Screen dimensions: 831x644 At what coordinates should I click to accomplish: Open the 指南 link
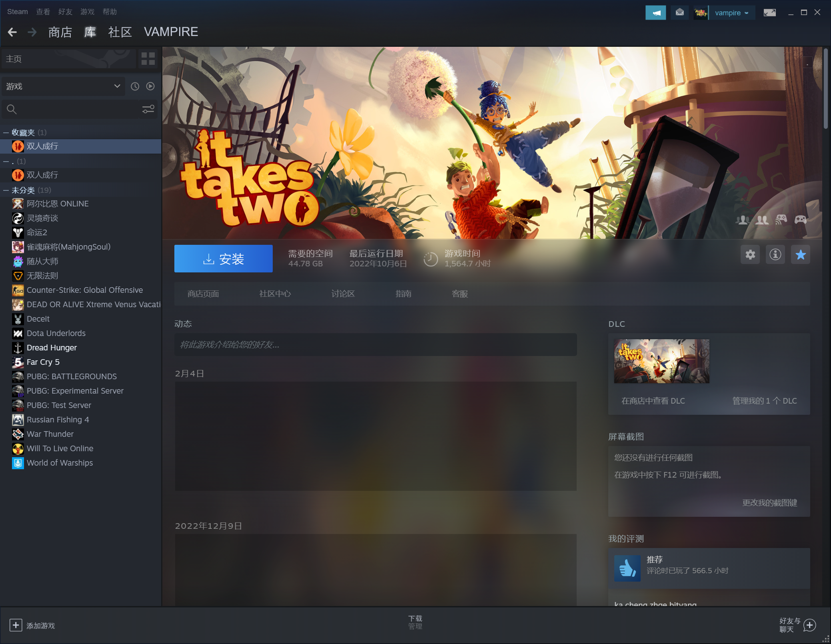click(403, 294)
